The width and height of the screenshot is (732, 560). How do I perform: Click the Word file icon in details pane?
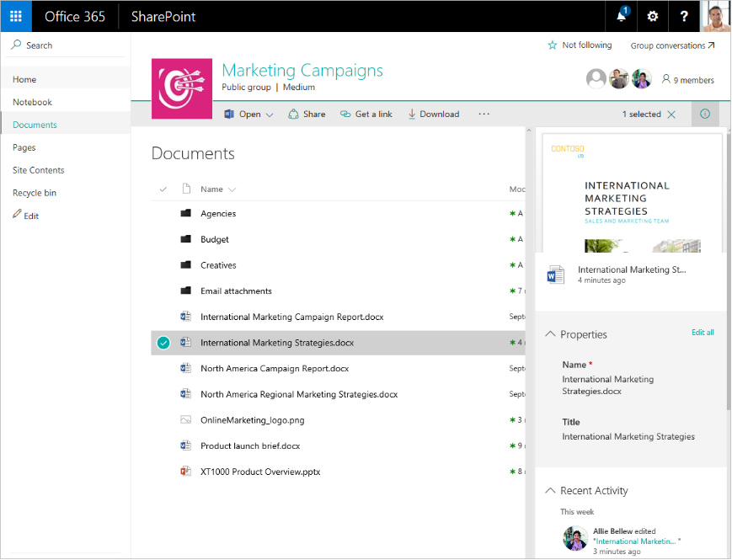[556, 275]
